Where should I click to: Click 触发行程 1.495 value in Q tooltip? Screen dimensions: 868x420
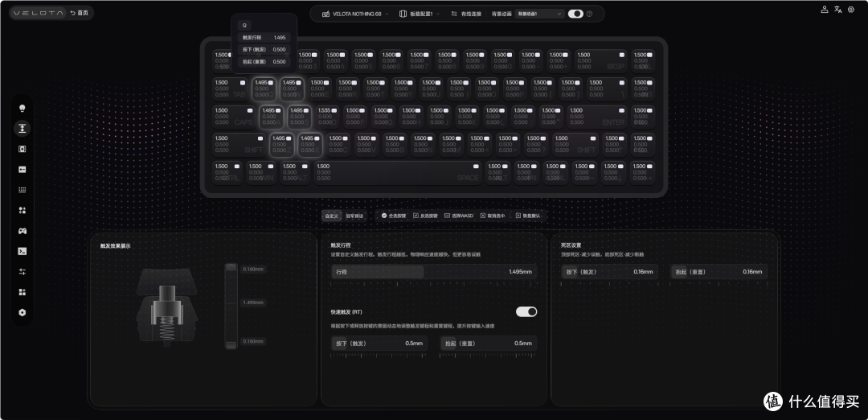pos(280,37)
